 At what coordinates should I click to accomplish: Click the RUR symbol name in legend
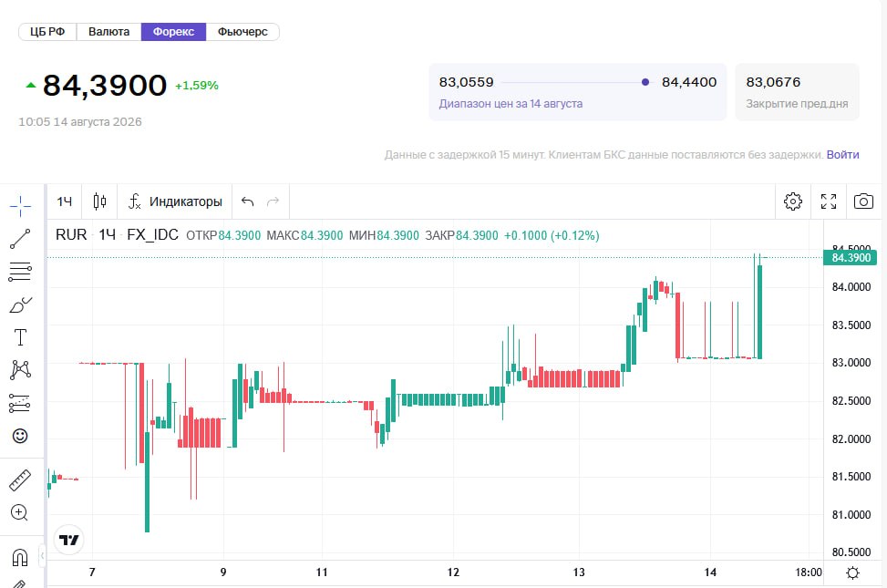pos(71,235)
